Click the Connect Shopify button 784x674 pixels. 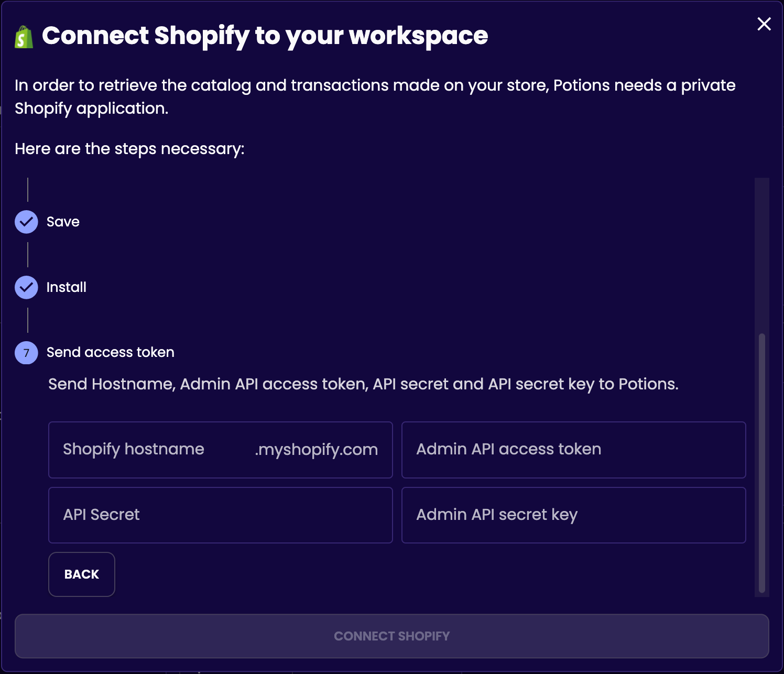392,636
